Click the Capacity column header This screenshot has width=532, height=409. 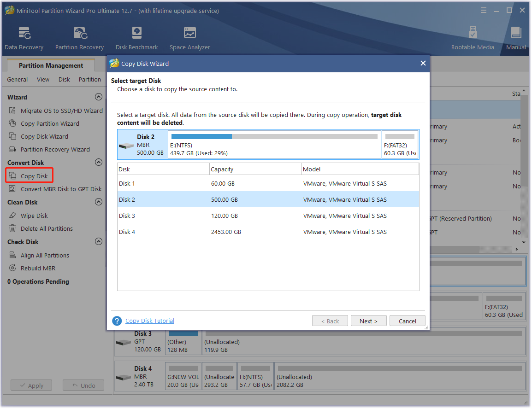255,169
